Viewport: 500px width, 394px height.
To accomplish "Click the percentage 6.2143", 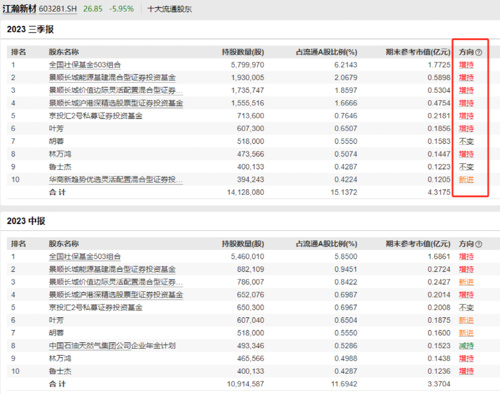I will [x=346, y=65].
